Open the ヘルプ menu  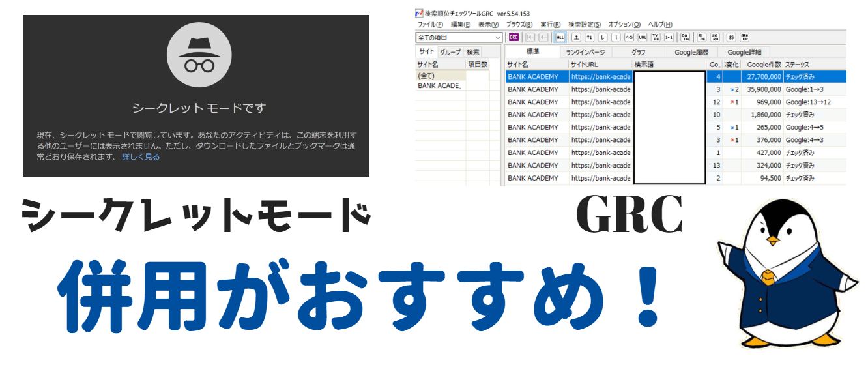pyautogui.click(x=660, y=24)
